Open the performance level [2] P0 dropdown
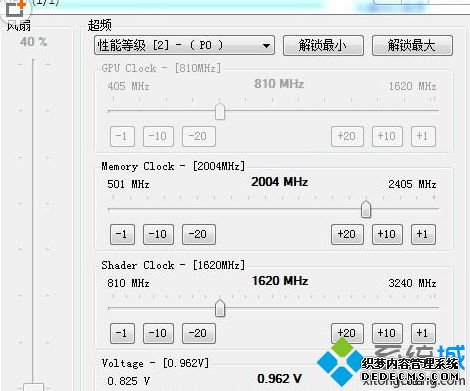This screenshot has width=470, height=391. [x=184, y=45]
